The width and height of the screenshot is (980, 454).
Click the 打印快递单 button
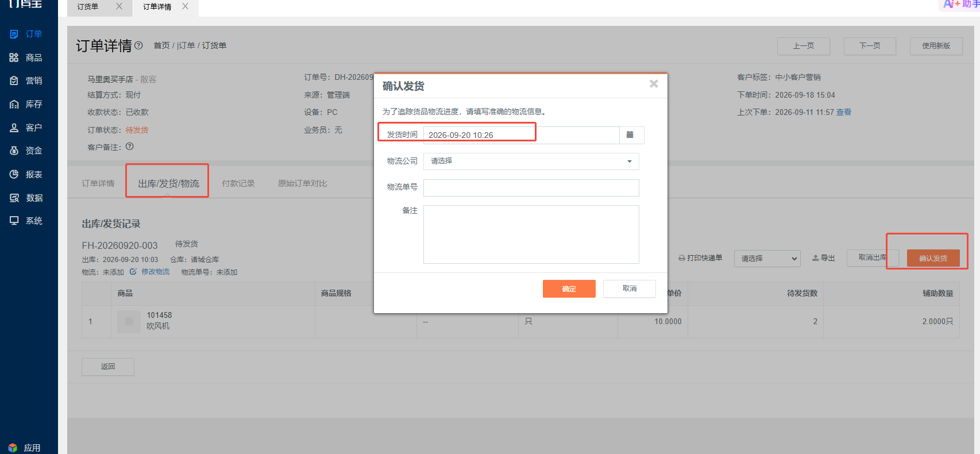pyautogui.click(x=700, y=258)
